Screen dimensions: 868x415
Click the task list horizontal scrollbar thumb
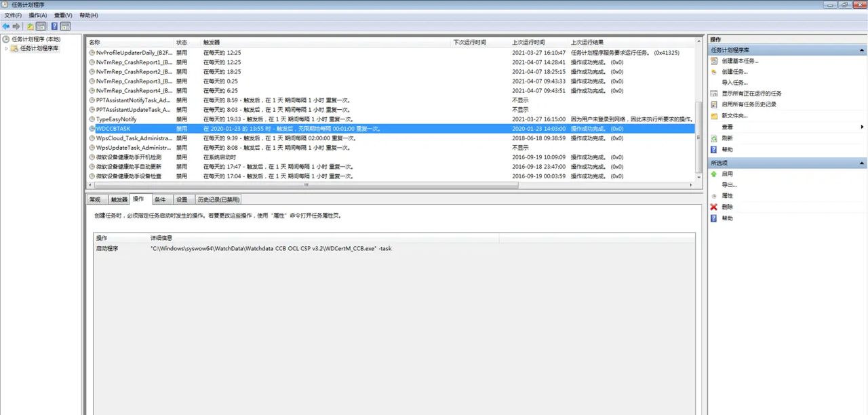coord(304,184)
